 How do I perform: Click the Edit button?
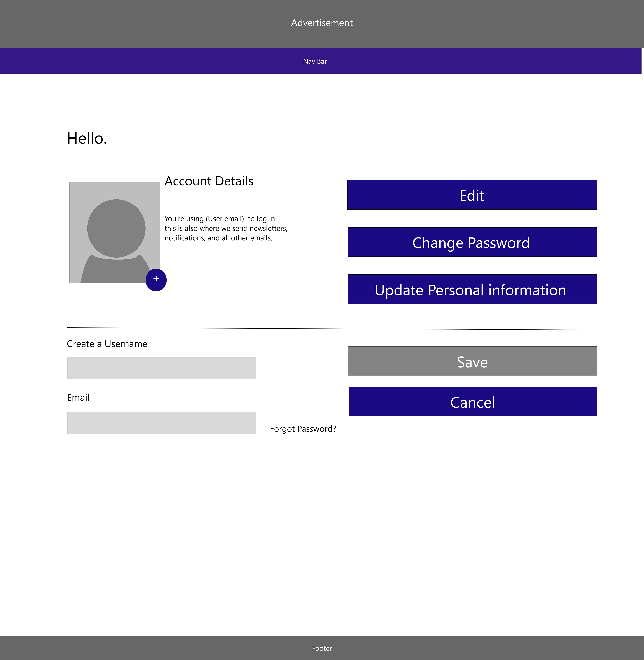tap(472, 195)
